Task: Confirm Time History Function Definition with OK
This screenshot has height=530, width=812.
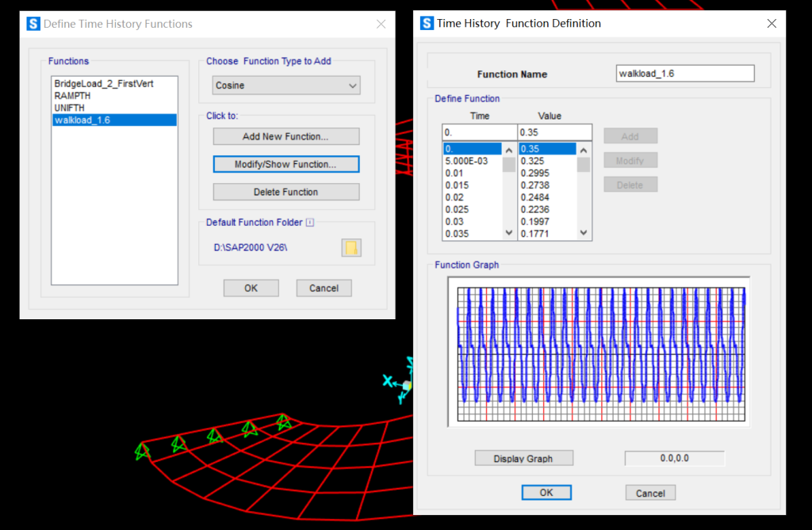Action: (x=546, y=493)
